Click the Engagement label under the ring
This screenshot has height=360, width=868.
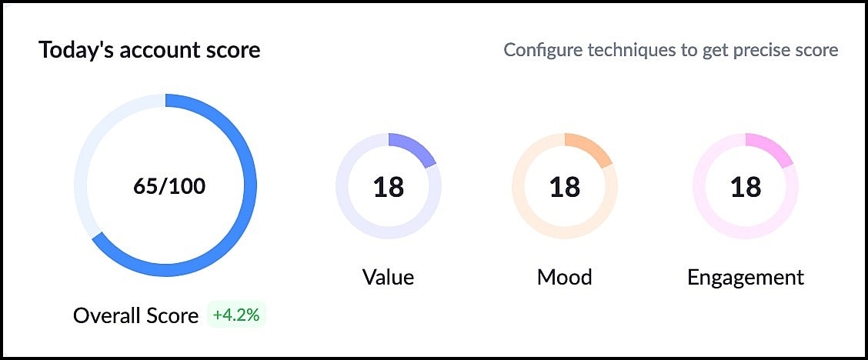click(x=745, y=277)
